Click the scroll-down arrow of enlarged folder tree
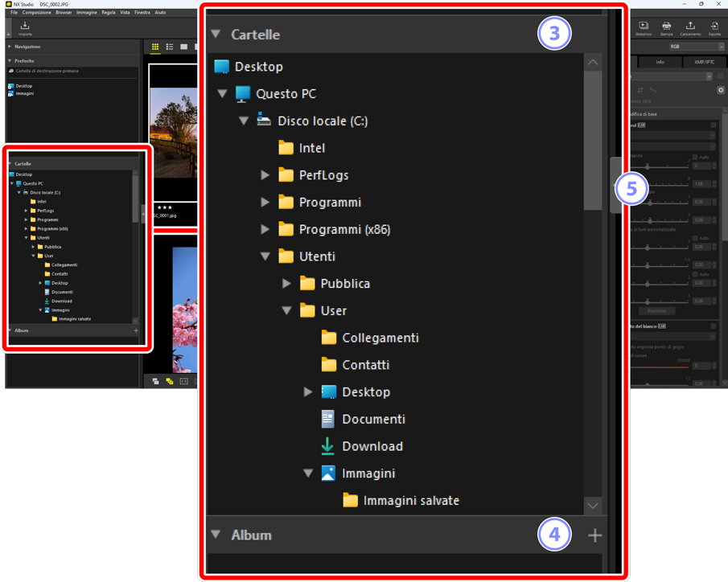The height and width of the screenshot is (582, 728). [593, 506]
